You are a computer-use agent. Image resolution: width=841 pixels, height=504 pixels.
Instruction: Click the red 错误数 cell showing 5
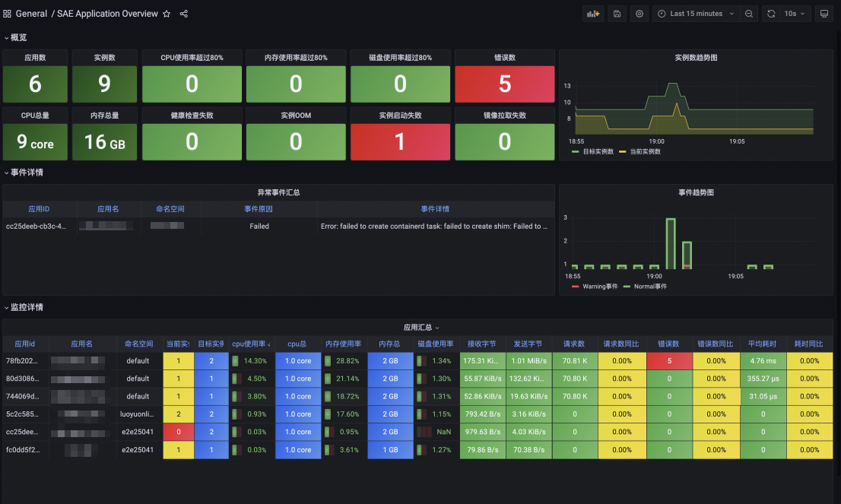pyautogui.click(x=669, y=361)
